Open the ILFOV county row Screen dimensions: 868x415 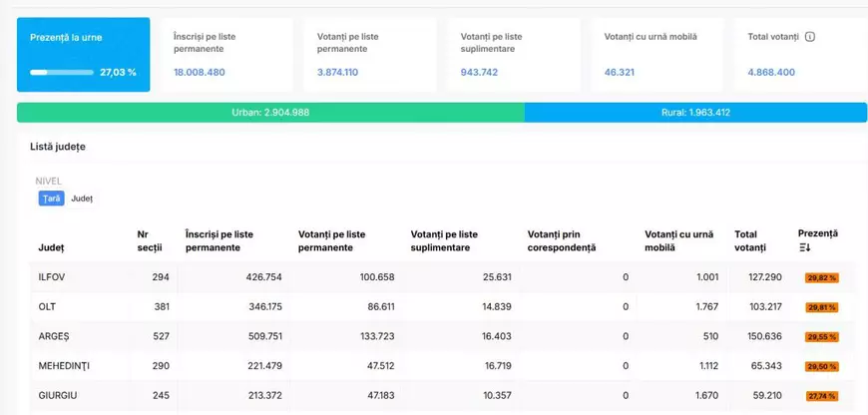(x=51, y=277)
